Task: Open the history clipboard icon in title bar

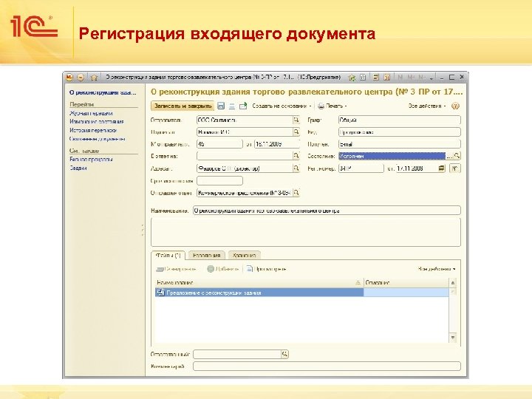Action: (363, 78)
